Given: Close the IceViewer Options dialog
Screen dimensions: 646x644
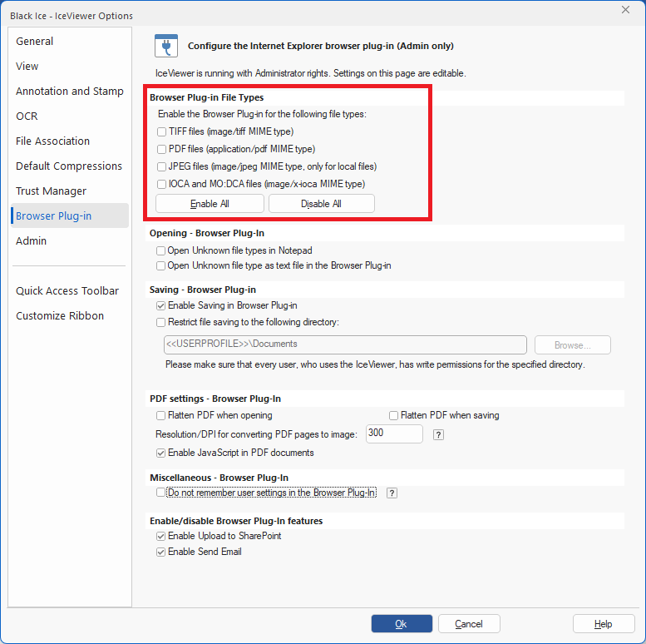Looking at the screenshot, I should pyautogui.click(x=625, y=10).
